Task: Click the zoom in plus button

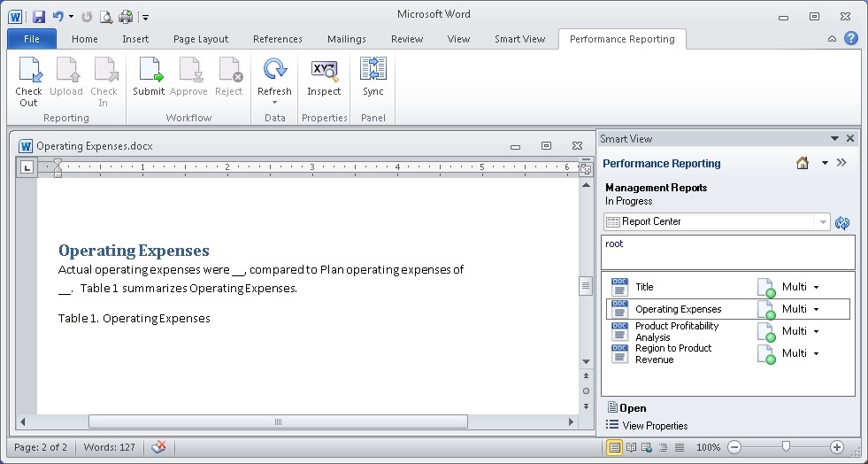Action: coord(836,447)
